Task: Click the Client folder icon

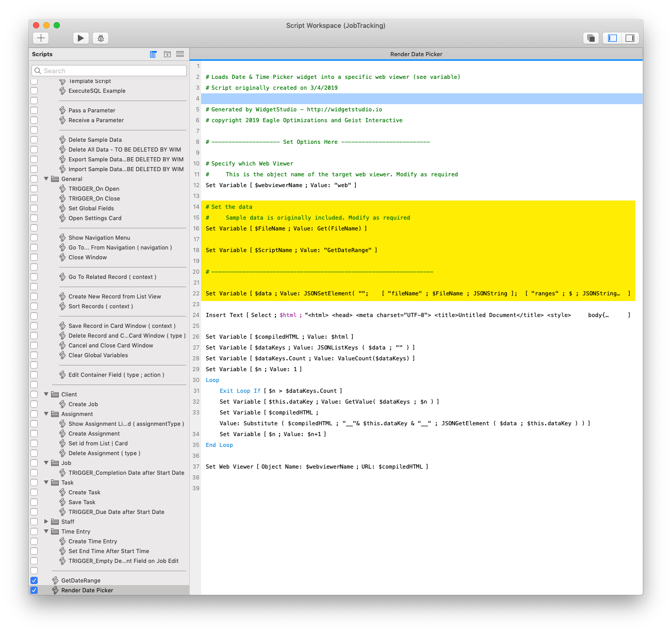Action: click(x=55, y=394)
